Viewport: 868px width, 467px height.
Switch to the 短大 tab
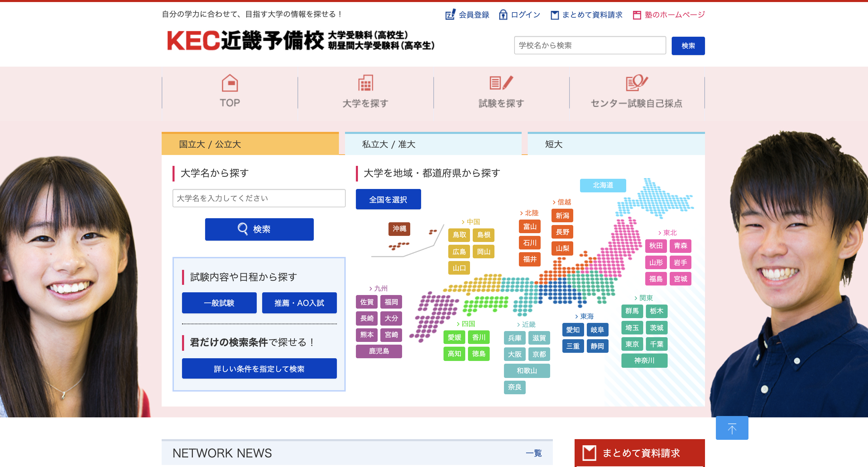pyautogui.click(x=616, y=144)
